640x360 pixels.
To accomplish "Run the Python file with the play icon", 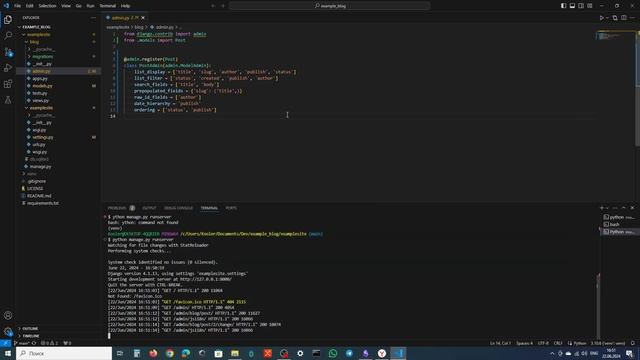I will [x=601, y=18].
